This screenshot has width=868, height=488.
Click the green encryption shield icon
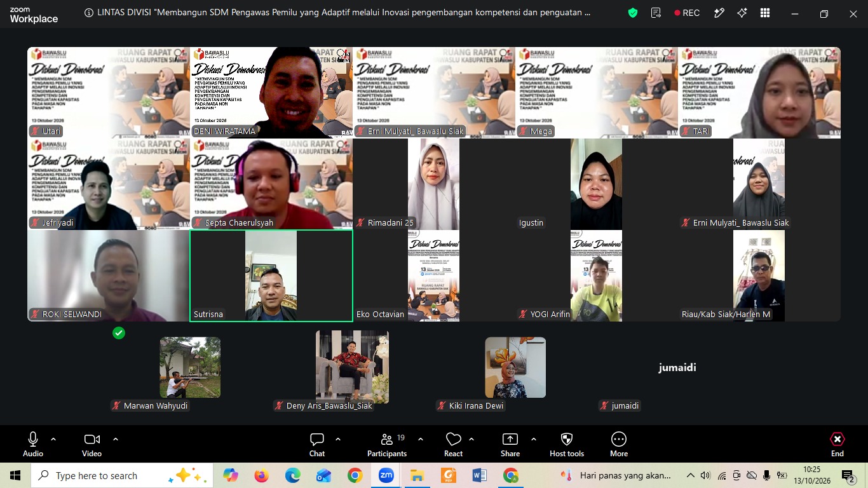click(633, 13)
